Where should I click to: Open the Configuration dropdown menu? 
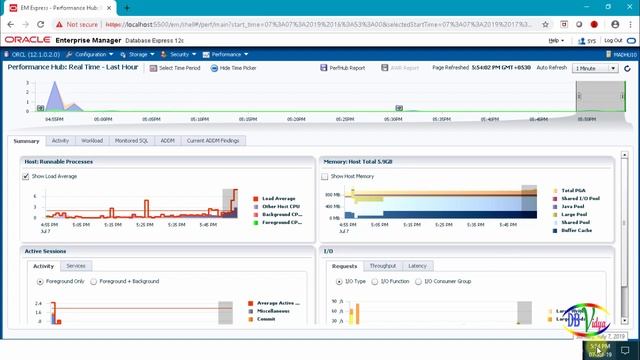pos(90,54)
